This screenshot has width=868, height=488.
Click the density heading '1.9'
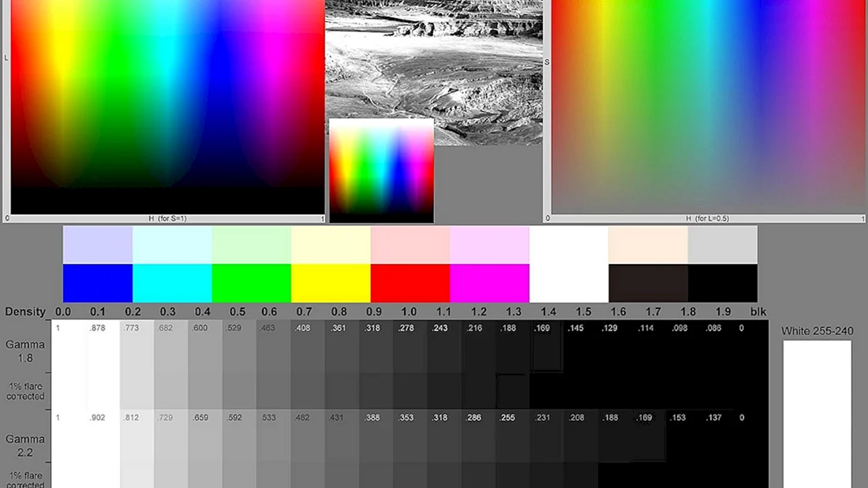[723, 311]
